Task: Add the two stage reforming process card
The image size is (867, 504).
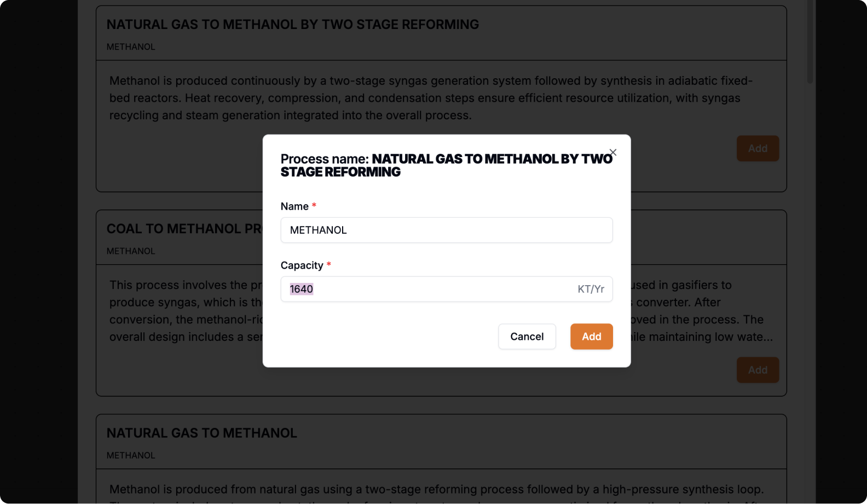Action: [x=758, y=148]
